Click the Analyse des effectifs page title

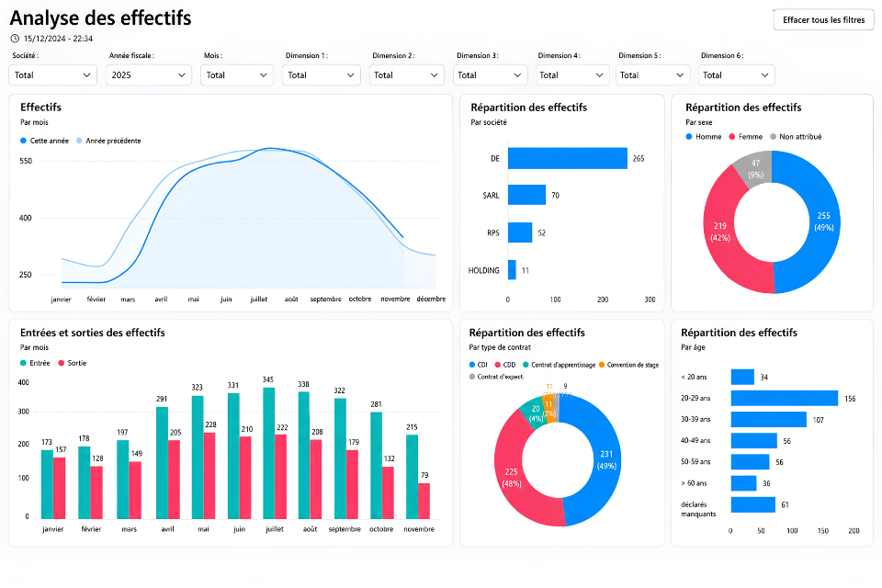click(x=101, y=18)
